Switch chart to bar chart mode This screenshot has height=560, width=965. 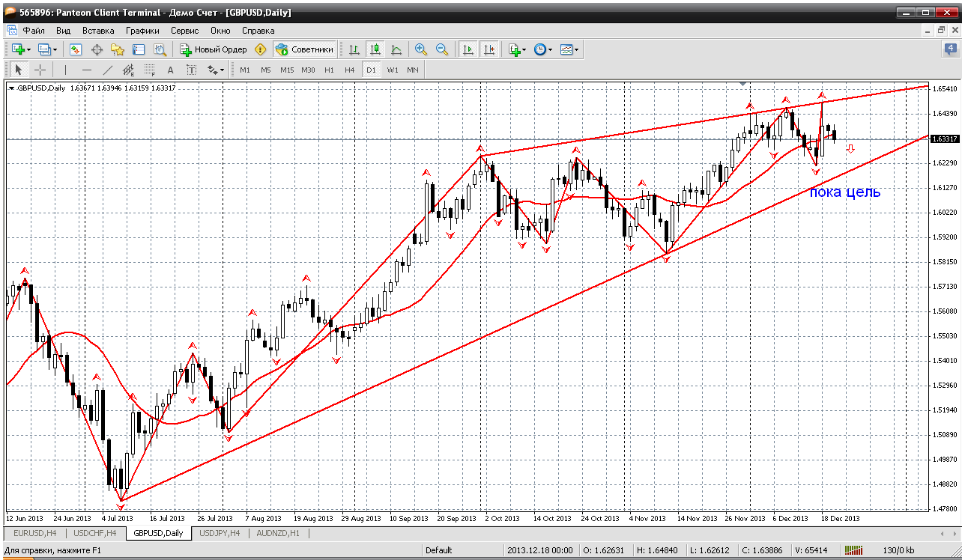[354, 49]
